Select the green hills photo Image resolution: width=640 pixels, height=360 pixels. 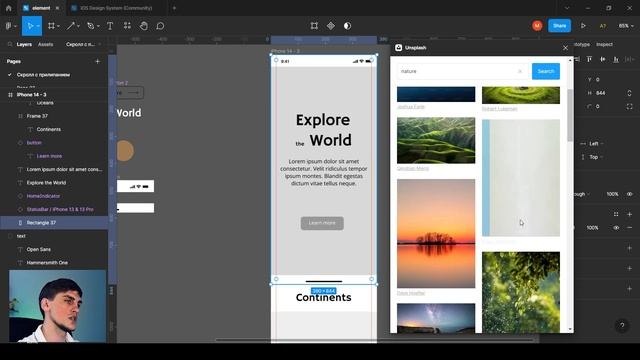436,140
